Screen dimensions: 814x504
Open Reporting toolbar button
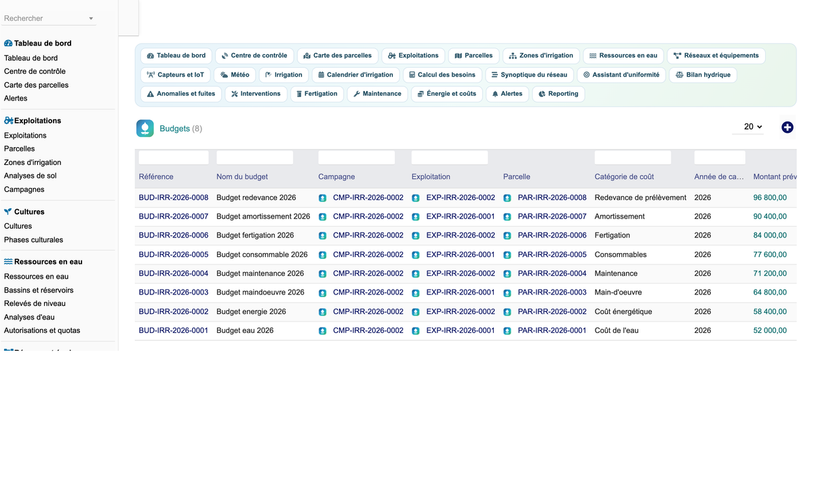pyautogui.click(x=558, y=94)
